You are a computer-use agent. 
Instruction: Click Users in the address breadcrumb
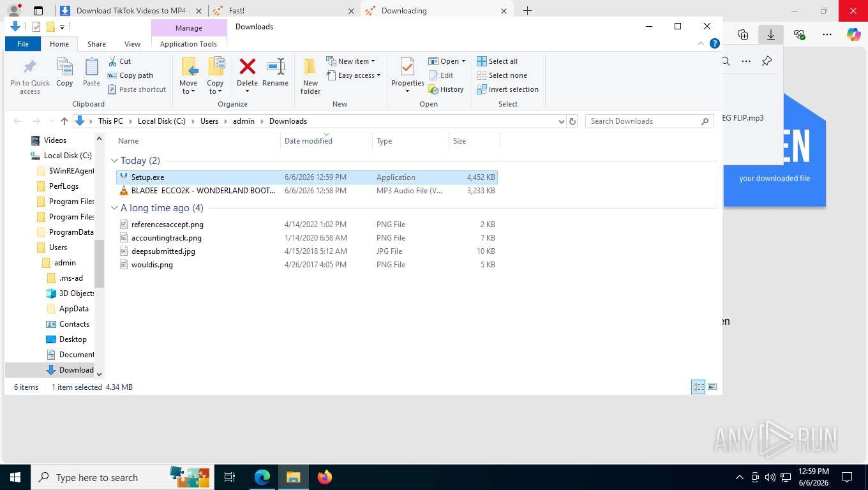(209, 121)
